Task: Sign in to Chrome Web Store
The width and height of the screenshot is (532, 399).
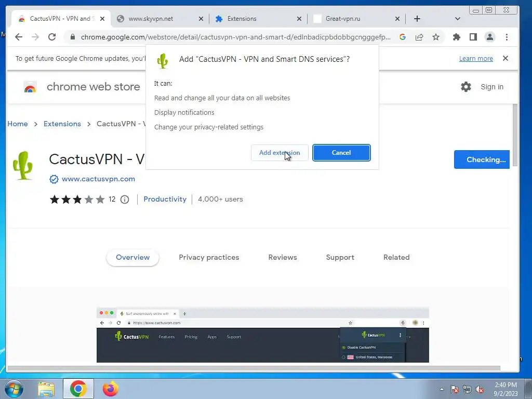Action: pos(492,87)
